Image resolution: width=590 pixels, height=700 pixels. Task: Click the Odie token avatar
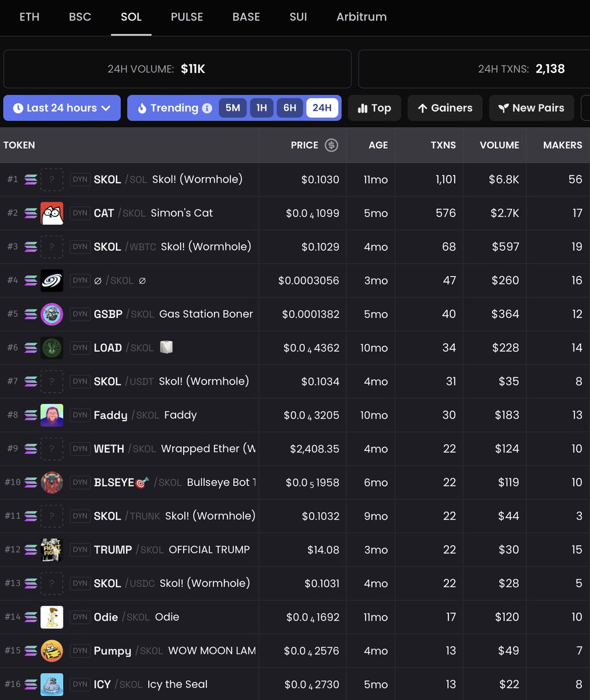click(x=52, y=618)
